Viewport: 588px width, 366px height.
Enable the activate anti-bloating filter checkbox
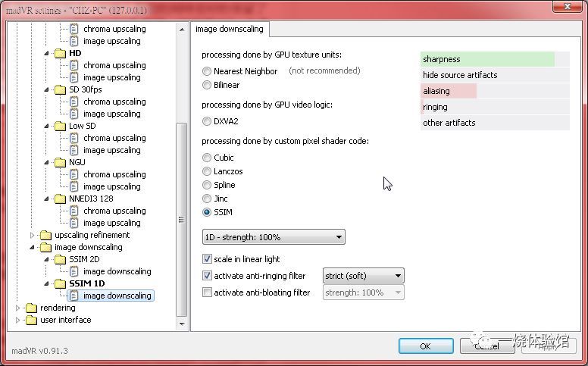point(207,292)
